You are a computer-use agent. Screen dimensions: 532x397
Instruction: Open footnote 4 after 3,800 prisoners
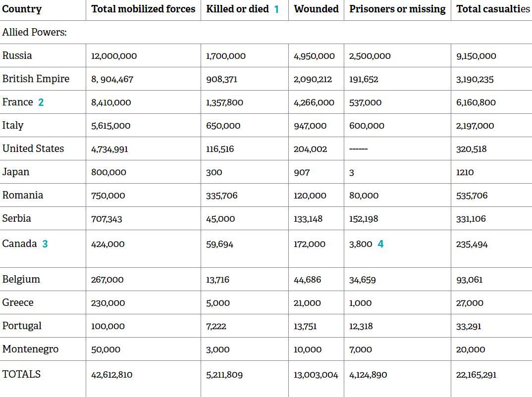tap(381, 244)
